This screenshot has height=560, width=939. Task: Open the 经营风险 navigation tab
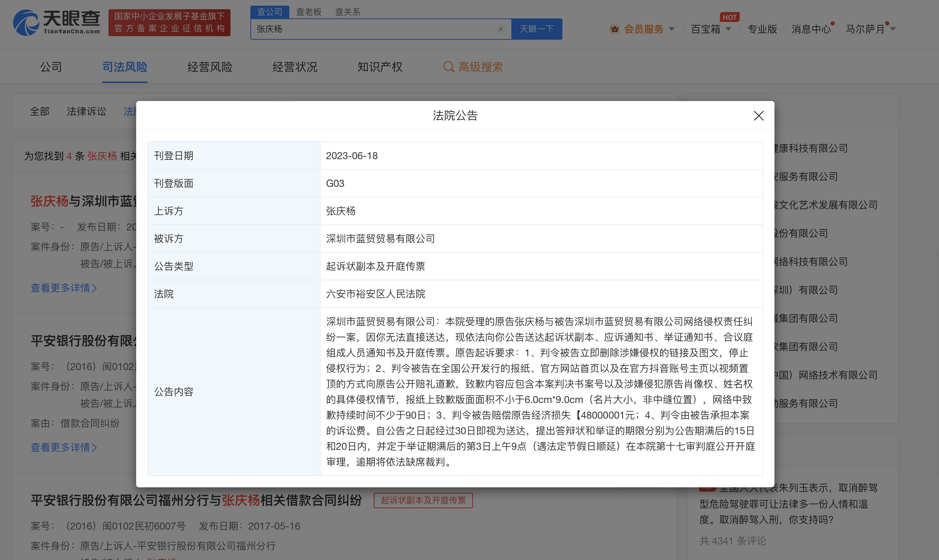[x=210, y=67]
